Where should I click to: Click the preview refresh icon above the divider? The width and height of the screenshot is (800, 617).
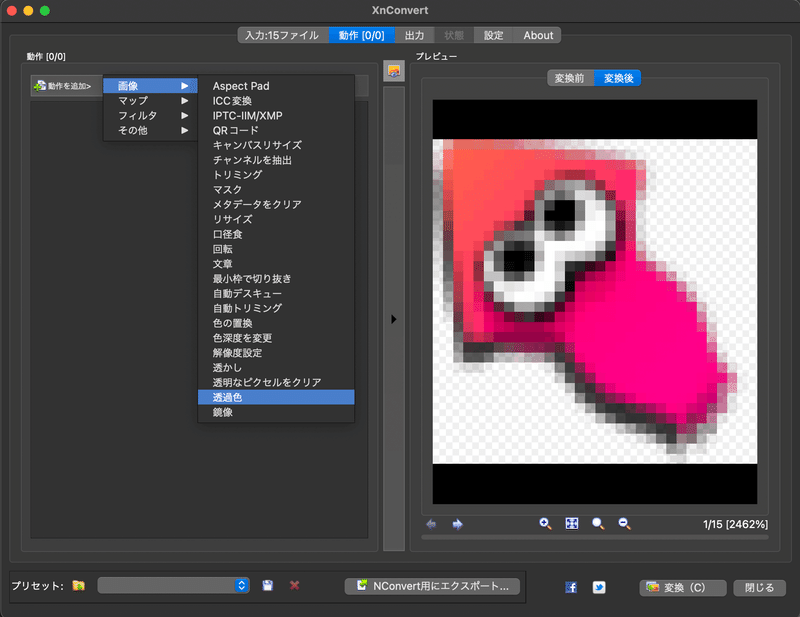point(393,71)
